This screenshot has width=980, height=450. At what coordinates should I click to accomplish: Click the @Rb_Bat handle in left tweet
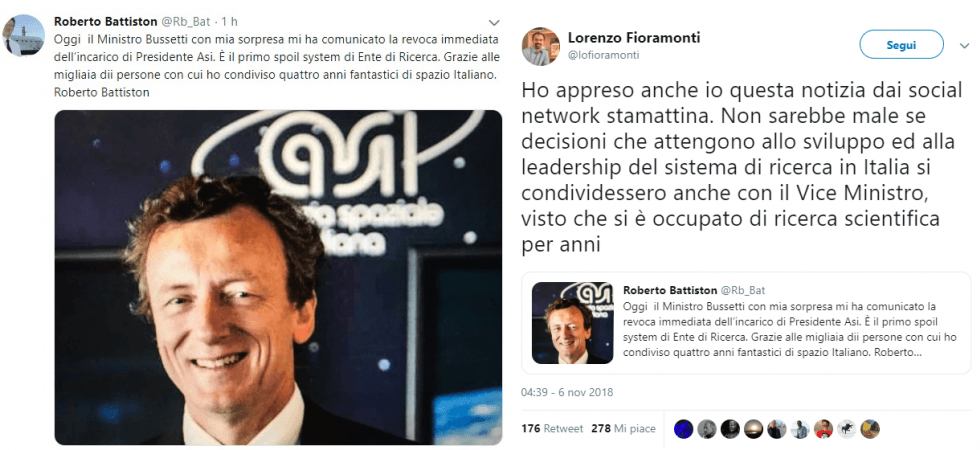186,22
